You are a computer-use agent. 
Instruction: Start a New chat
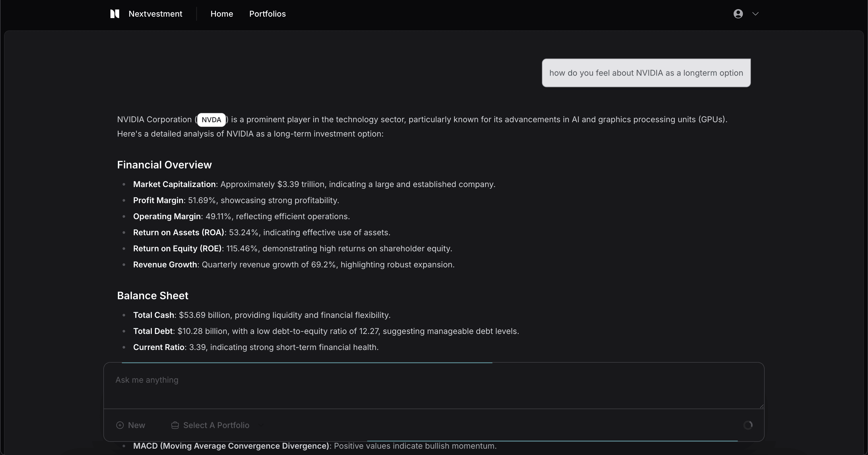131,425
